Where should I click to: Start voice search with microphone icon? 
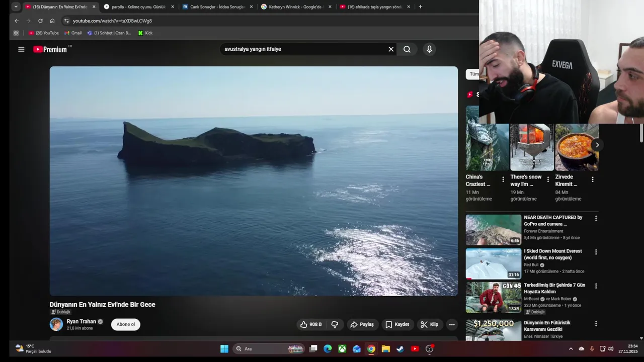click(x=429, y=49)
